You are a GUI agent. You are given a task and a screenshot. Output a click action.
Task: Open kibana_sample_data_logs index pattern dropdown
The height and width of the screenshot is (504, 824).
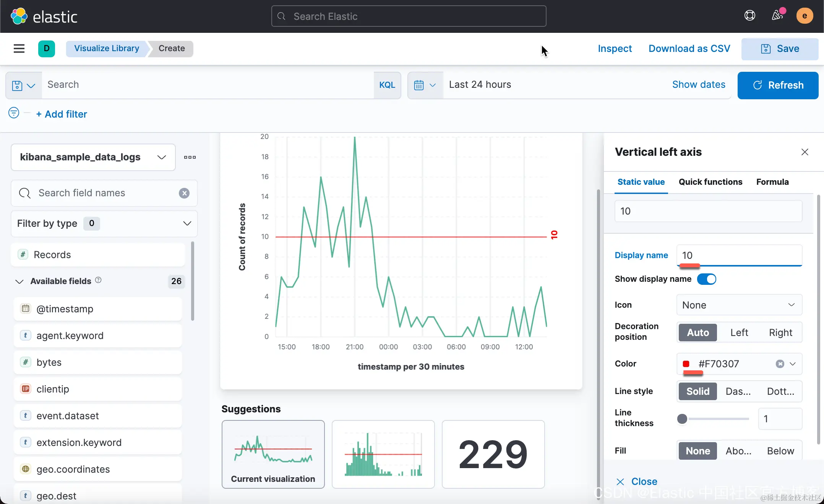tap(93, 157)
